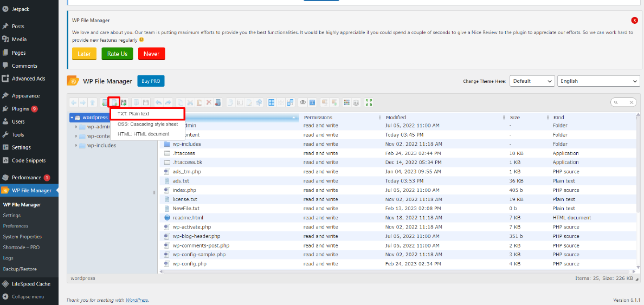This screenshot has width=644, height=305.
Task: Open the WP File Manager logo icon
Action: pos(73,81)
